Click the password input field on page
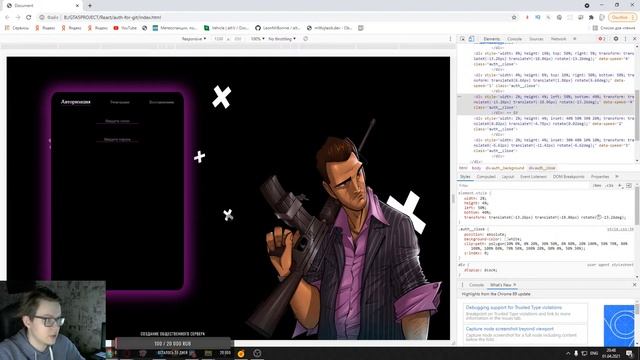Screen dimensions: 640x360 tap(118, 140)
